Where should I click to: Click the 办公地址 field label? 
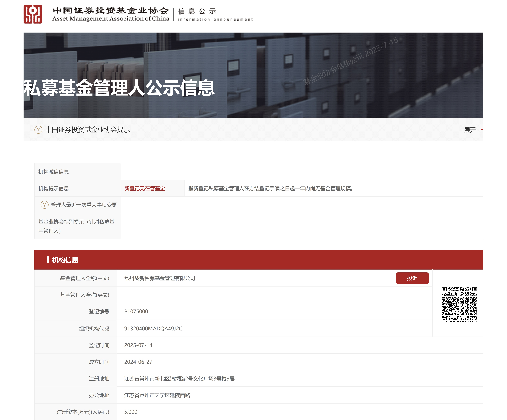click(x=99, y=395)
